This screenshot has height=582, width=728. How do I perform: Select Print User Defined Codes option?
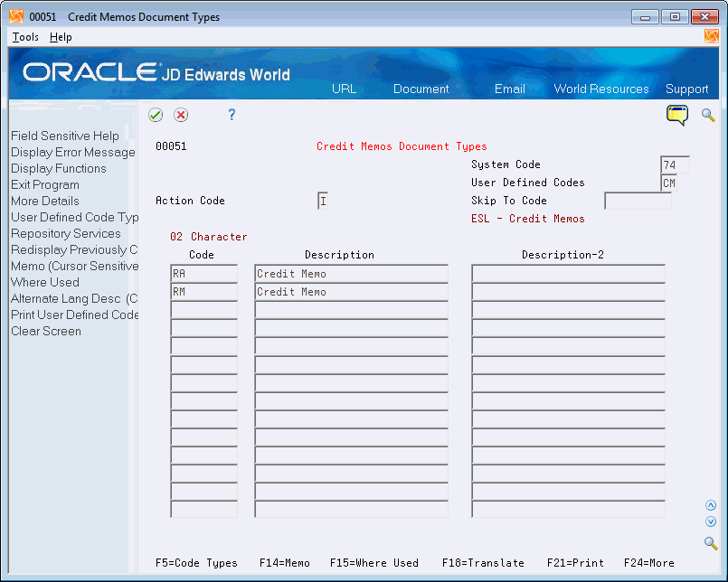pyautogui.click(x=74, y=314)
